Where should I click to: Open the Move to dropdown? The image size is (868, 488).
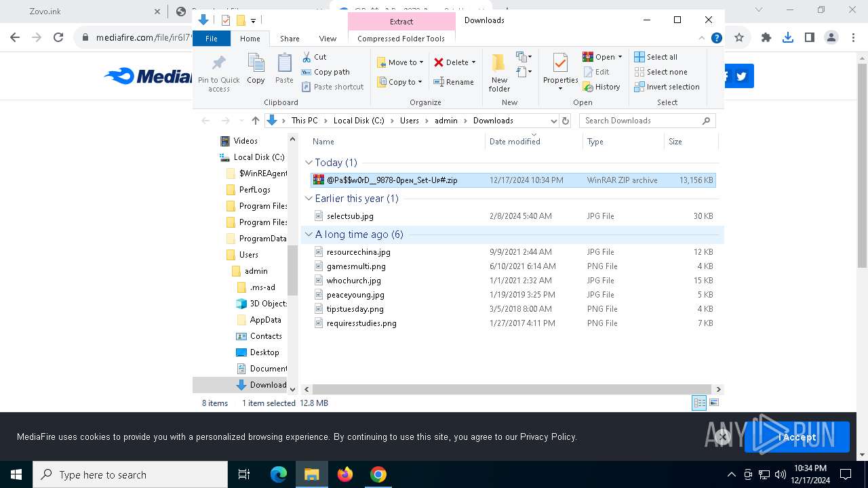point(401,62)
